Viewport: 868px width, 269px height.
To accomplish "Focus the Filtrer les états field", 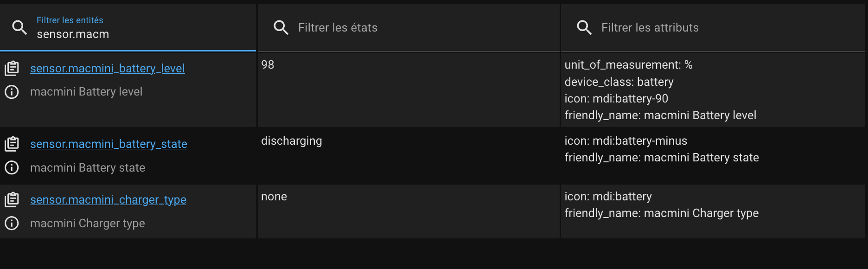I will (408, 28).
